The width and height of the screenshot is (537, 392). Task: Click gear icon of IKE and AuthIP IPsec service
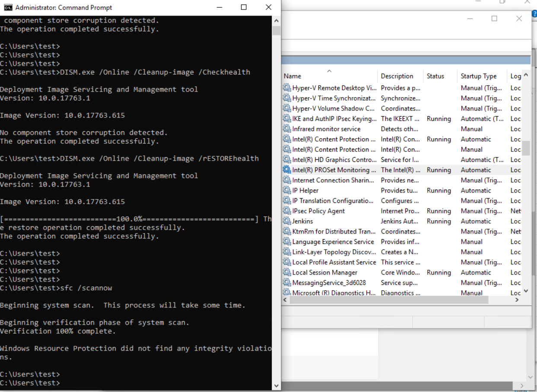coord(286,118)
